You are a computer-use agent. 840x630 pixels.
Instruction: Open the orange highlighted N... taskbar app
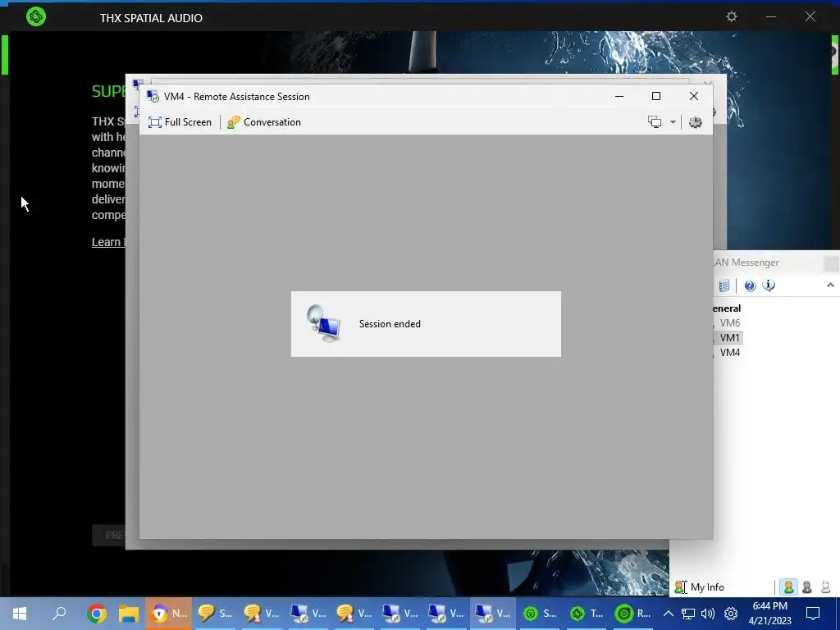[168, 614]
